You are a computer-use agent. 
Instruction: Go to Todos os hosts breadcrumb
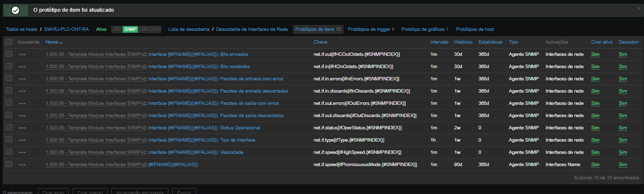[x=21, y=29]
